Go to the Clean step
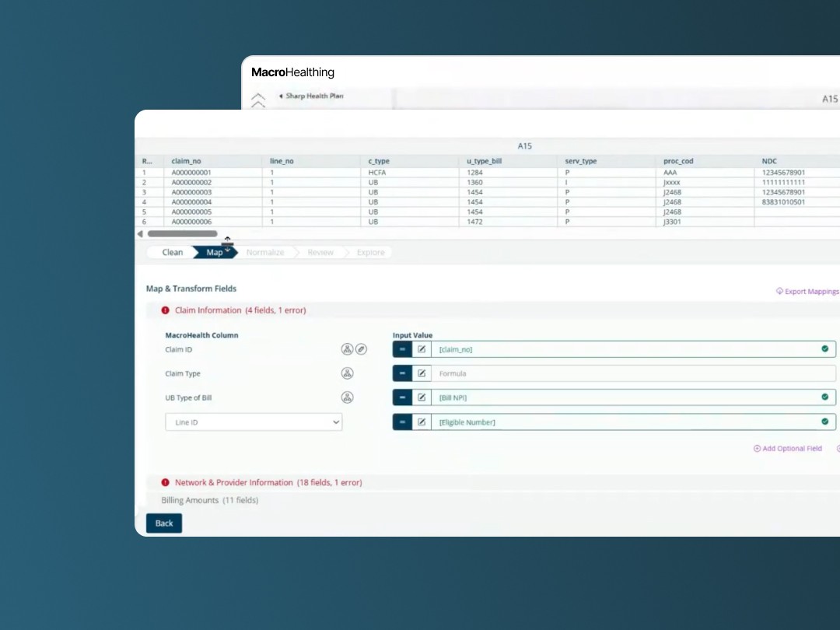The height and width of the screenshot is (630, 840). [x=172, y=252]
